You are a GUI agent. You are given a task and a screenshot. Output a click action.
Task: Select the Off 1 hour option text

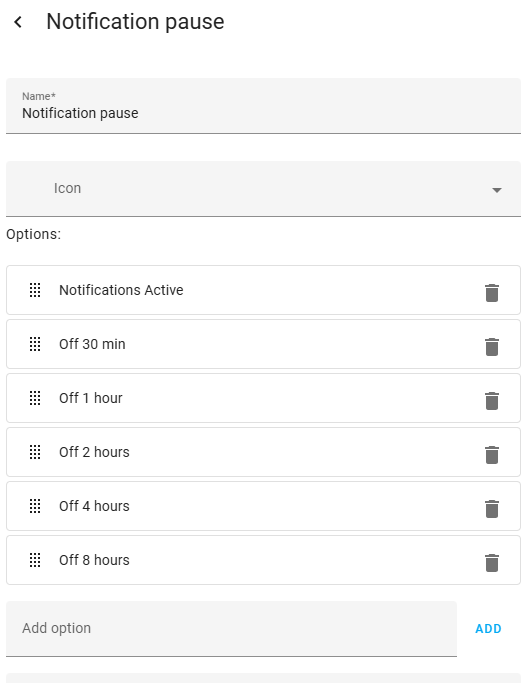91,398
